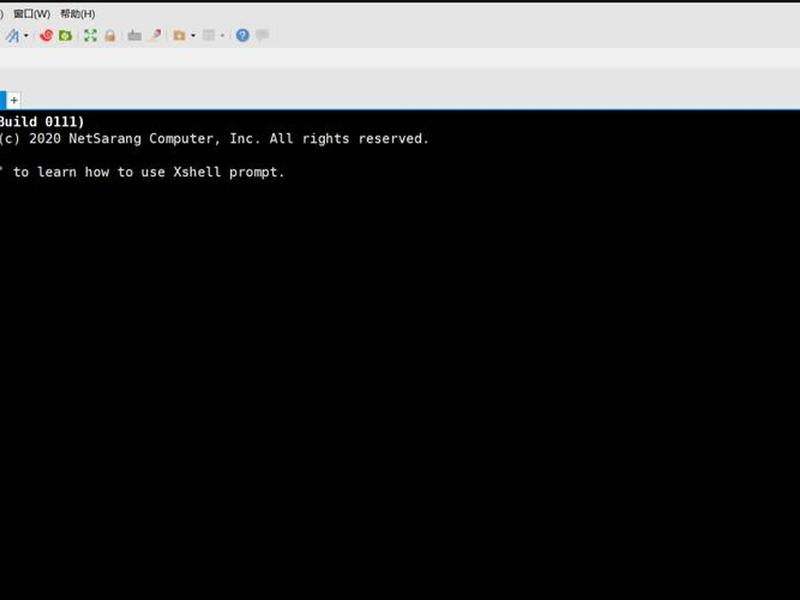Viewport: 800px width, 600px height.
Task: Click the font settings icon
Action: click(12, 36)
